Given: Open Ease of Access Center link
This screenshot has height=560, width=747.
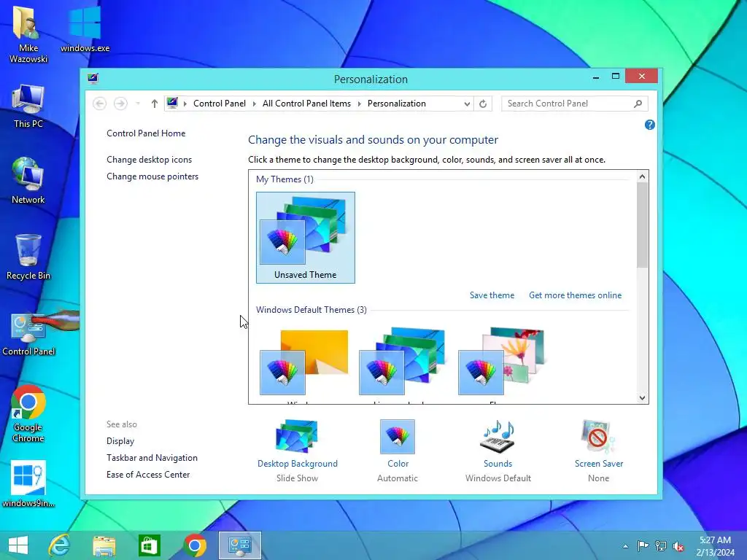Looking at the screenshot, I should (148, 474).
